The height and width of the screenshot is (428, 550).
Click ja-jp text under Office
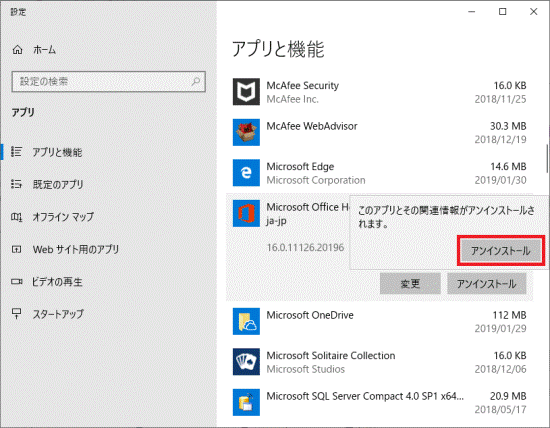click(276, 221)
